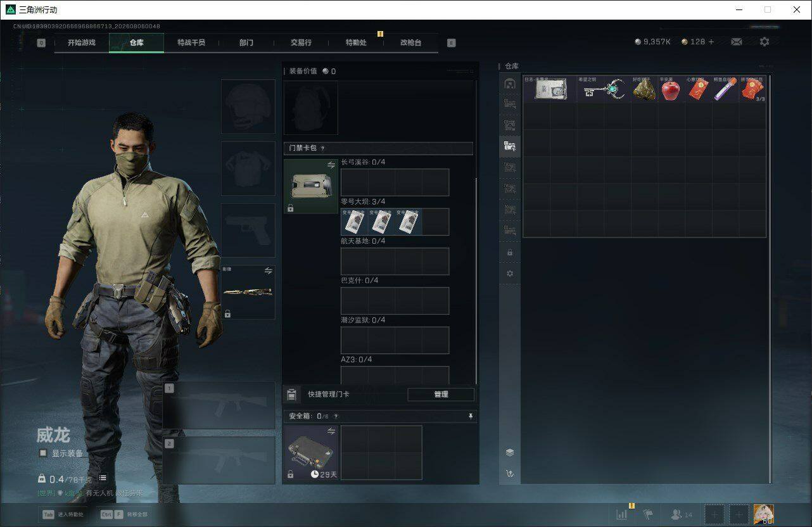The image size is (812, 527).
Task: Select the zongzi rice dumpling item
Action: (x=644, y=89)
